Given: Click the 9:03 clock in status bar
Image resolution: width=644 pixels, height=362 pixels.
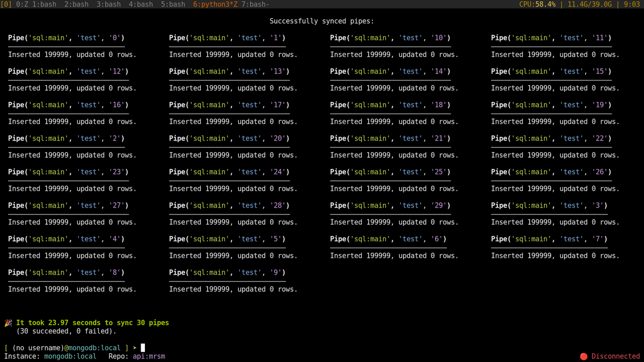Looking at the screenshot, I should pos(632,4).
